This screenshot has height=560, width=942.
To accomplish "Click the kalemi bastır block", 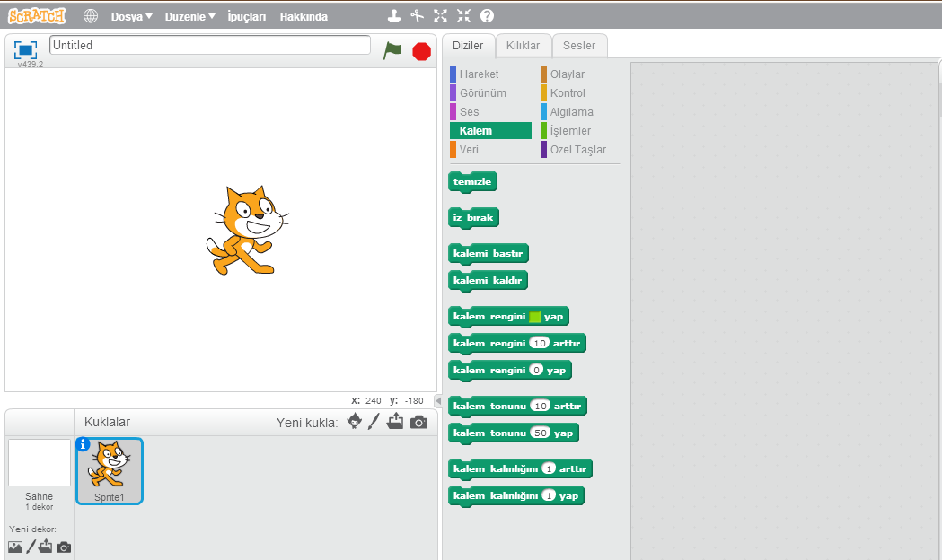I will [488, 253].
